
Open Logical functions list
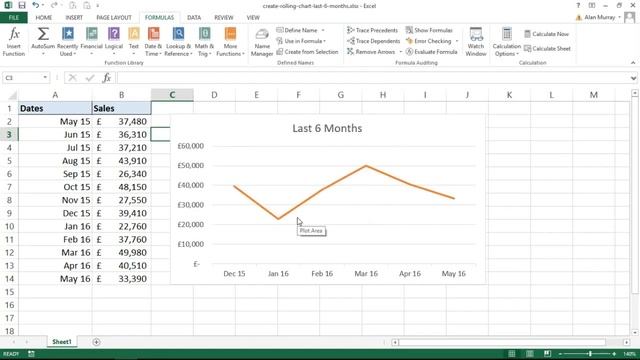click(x=114, y=42)
